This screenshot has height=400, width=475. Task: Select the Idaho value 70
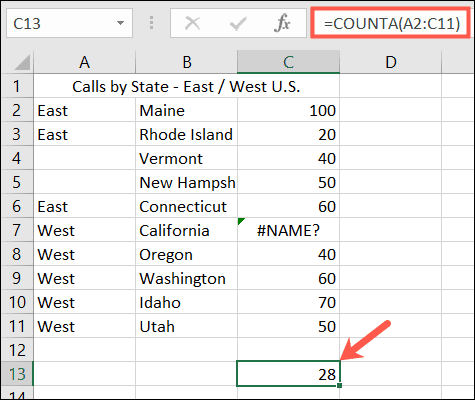pos(288,302)
